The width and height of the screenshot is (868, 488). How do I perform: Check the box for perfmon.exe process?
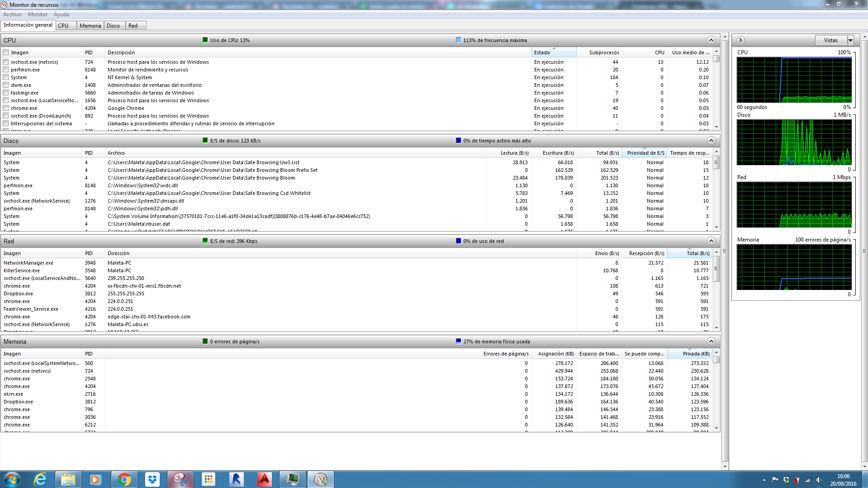tap(6, 70)
